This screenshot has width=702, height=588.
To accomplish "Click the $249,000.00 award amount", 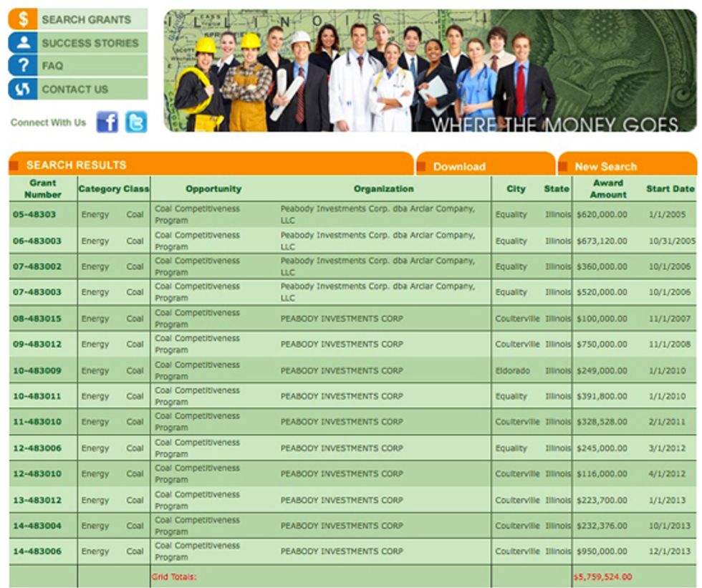I will pyautogui.click(x=602, y=370).
